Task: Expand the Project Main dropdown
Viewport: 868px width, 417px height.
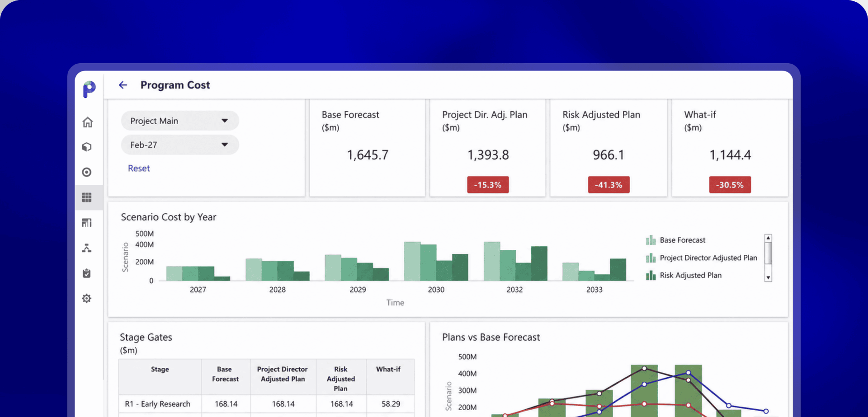Action: tap(180, 121)
